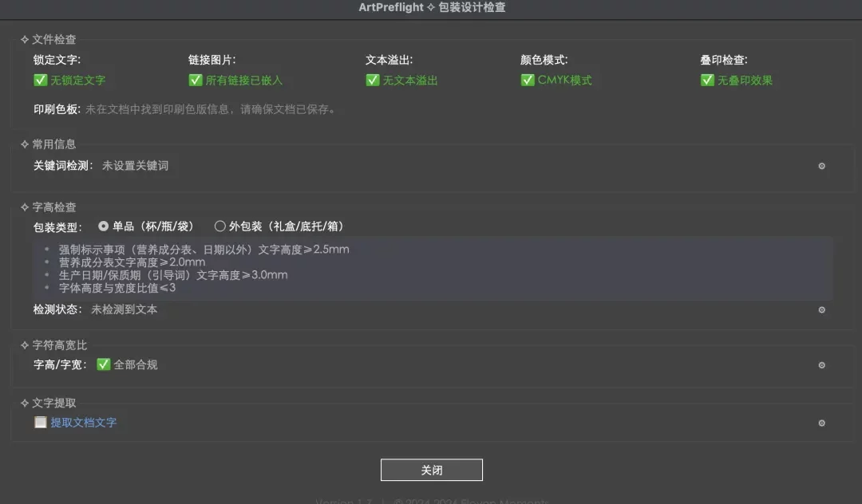
Task: Click the 常用信息 section header
Action: coord(49,144)
